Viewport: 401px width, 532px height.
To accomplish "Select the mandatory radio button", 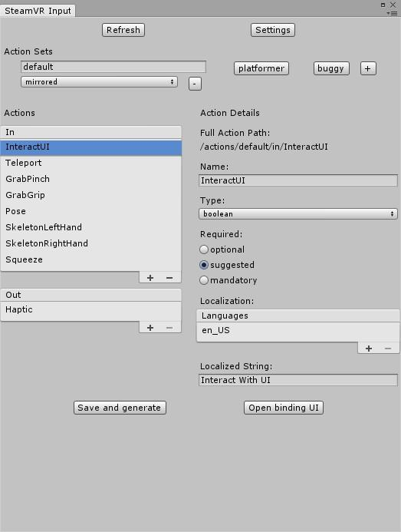I will tap(204, 280).
